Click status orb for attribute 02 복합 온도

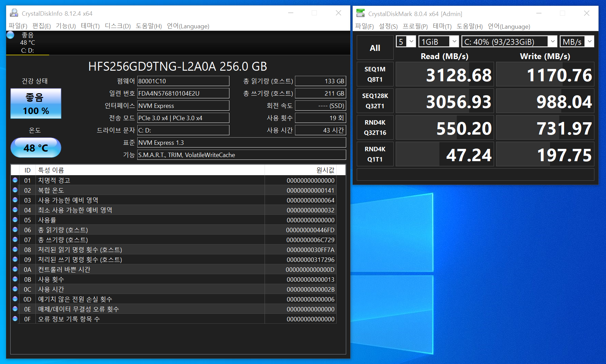tap(15, 190)
